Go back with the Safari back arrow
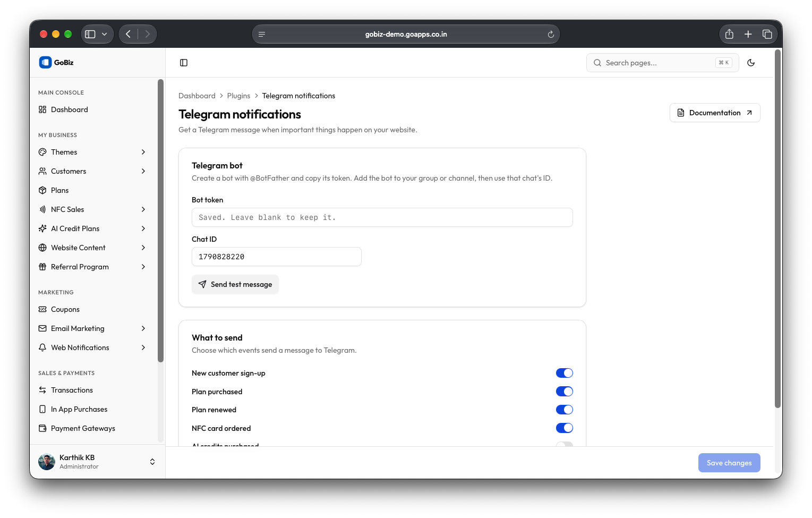Viewport: 812px width, 518px height. coord(128,34)
